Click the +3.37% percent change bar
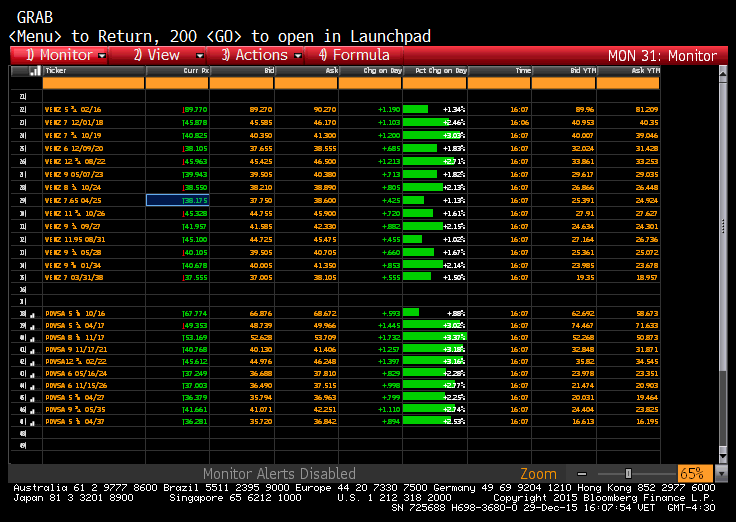This screenshot has width=736, height=522. point(435,337)
